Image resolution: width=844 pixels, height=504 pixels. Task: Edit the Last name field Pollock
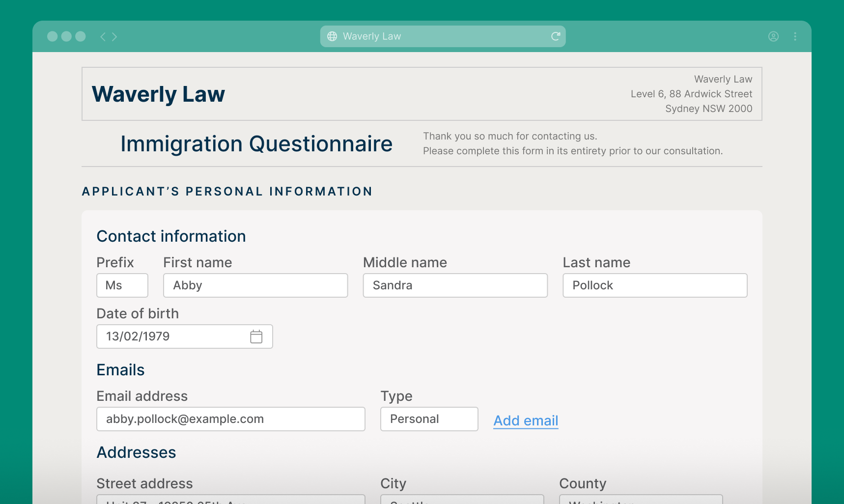tap(655, 285)
